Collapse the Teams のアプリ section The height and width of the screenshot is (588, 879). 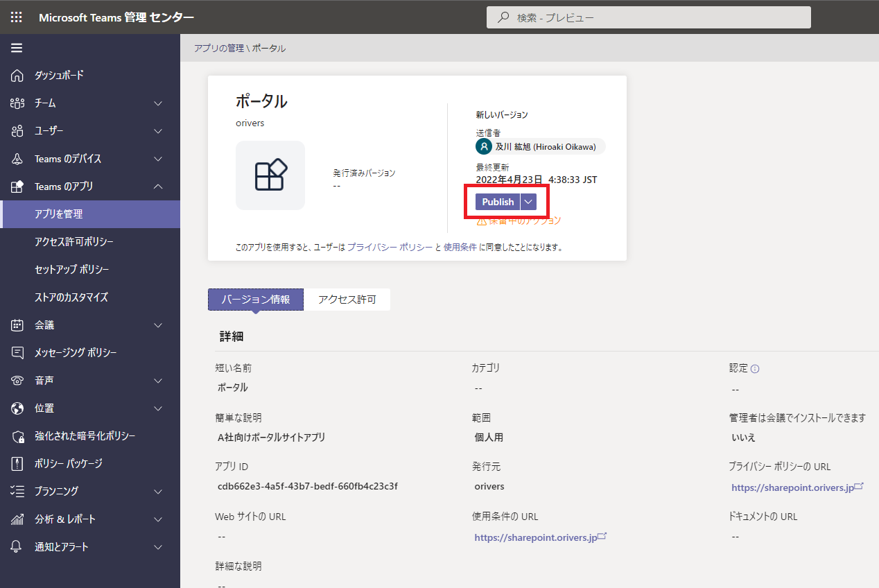coord(158,187)
